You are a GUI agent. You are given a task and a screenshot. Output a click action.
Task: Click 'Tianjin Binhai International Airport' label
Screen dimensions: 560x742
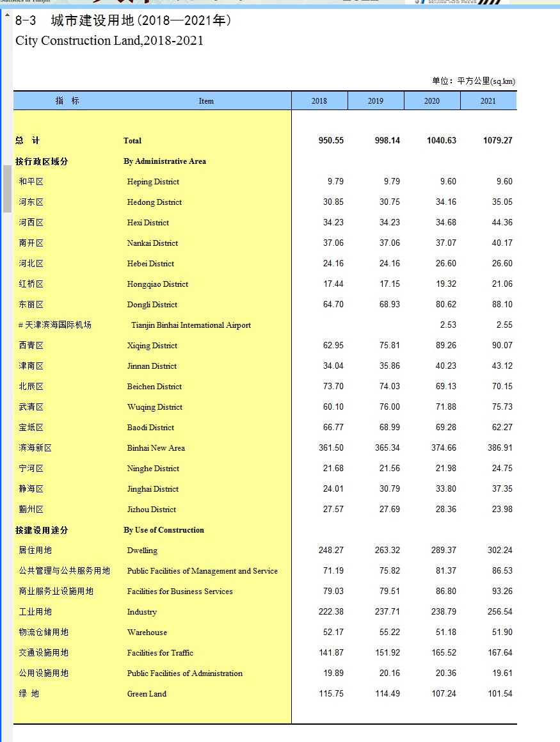pyautogui.click(x=191, y=325)
